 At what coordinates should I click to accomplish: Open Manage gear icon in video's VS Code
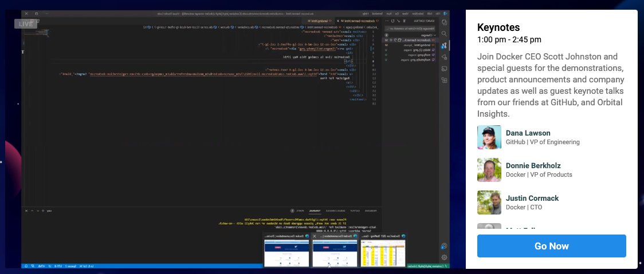[444, 257]
